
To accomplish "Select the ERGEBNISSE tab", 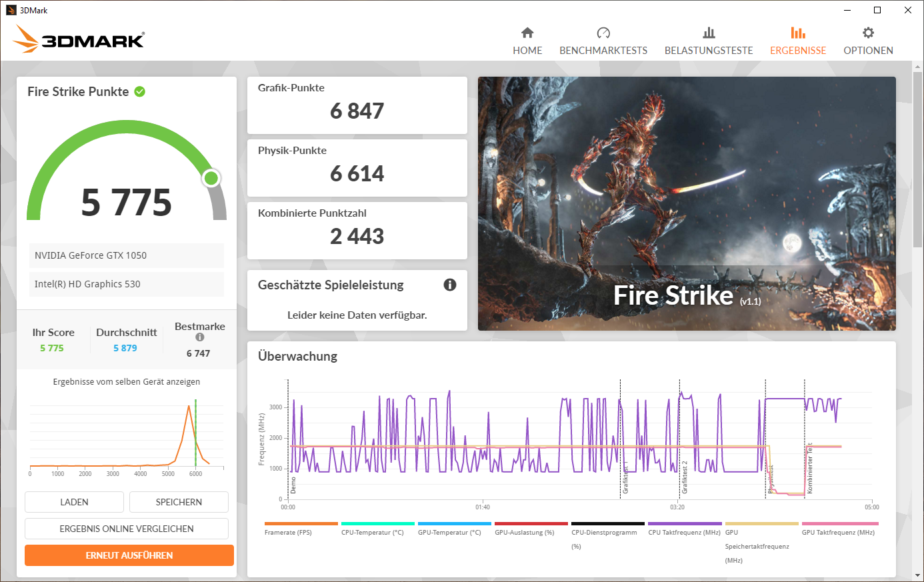I will point(798,41).
